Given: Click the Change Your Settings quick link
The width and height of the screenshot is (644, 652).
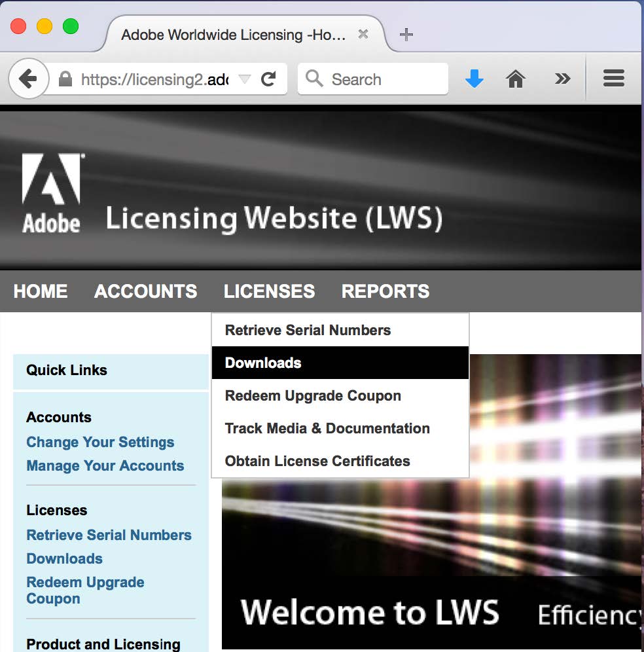Looking at the screenshot, I should 100,442.
